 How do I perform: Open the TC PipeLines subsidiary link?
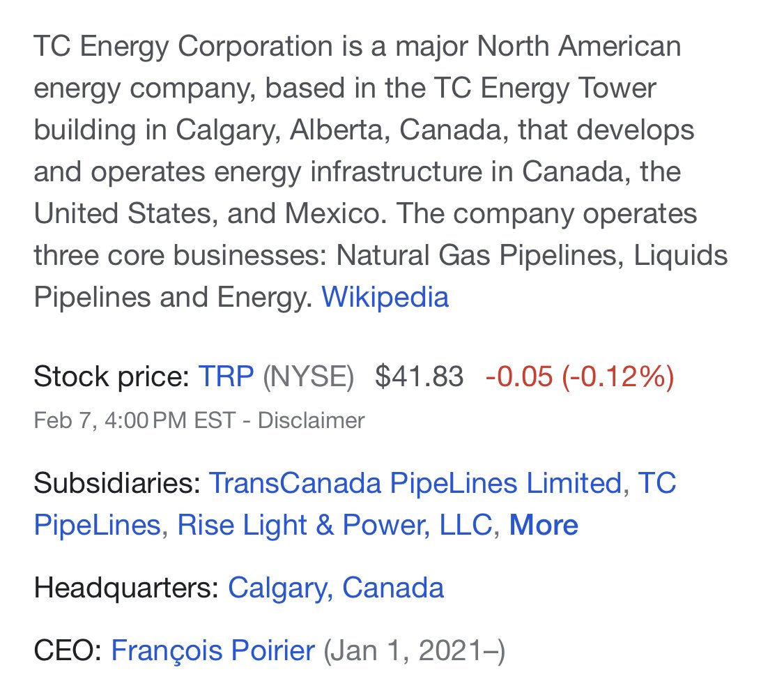click(355, 505)
